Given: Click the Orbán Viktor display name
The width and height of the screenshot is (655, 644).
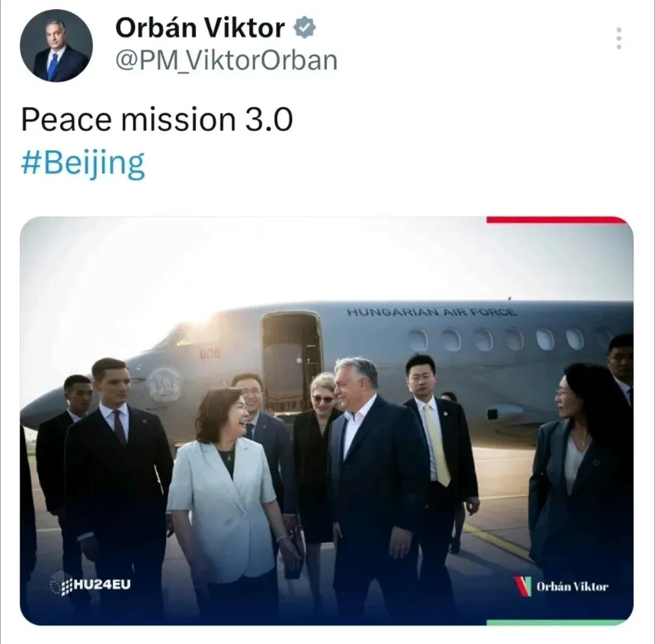Looking at the screenshot, I should pyautogui.click(x=200, y=28).
